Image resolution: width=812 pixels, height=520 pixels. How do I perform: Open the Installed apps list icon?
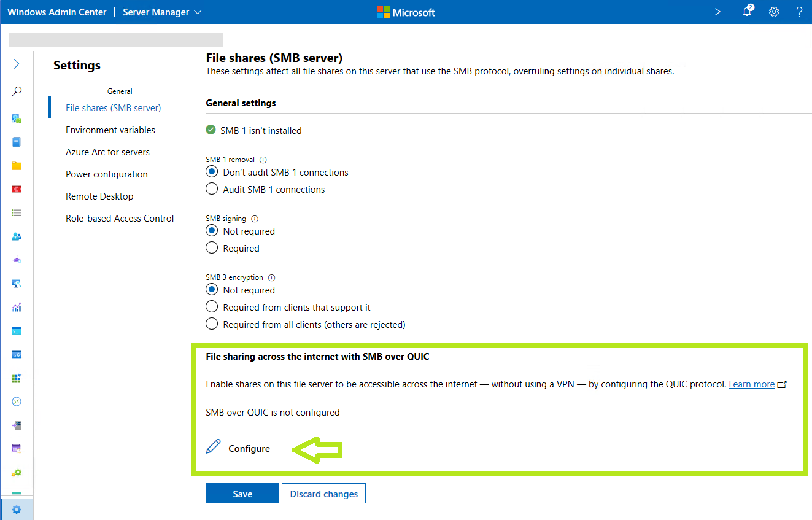[17, 213]
